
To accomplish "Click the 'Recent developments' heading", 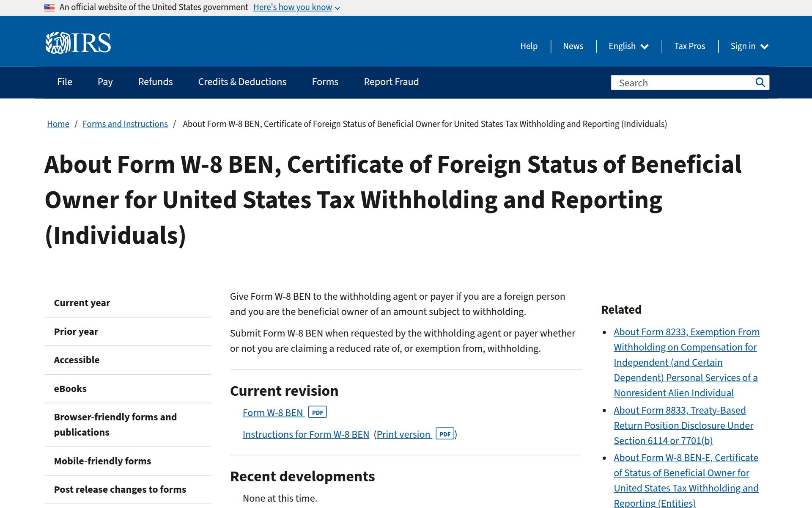I will pos(302,476).
